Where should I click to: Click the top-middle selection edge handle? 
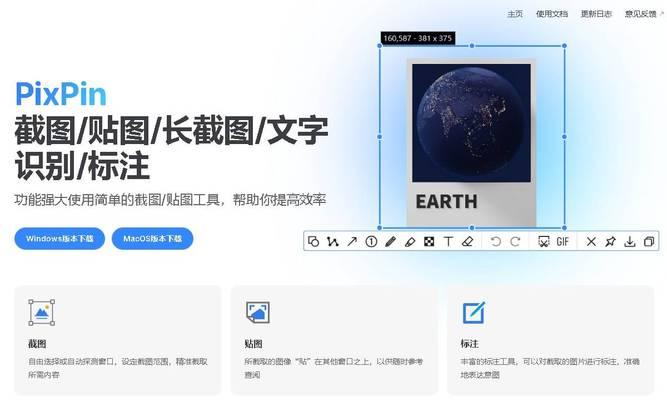coord(472,46)
